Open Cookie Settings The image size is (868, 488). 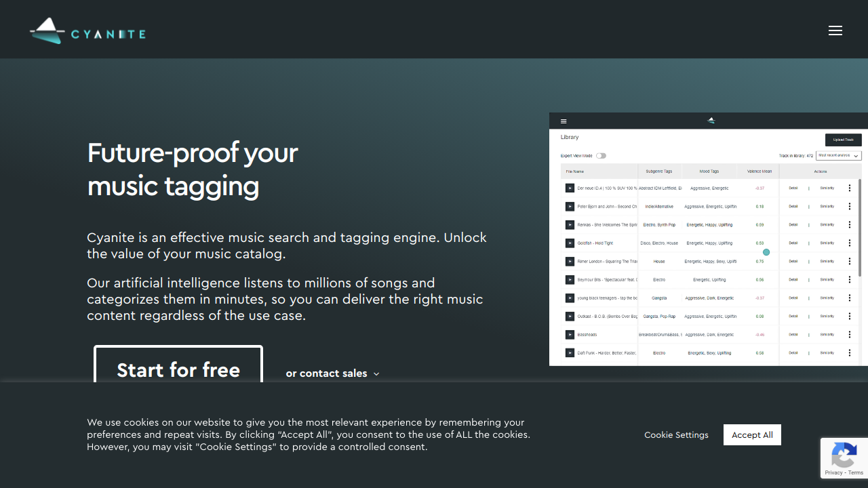pyautogui.click(x=676, y=434)
